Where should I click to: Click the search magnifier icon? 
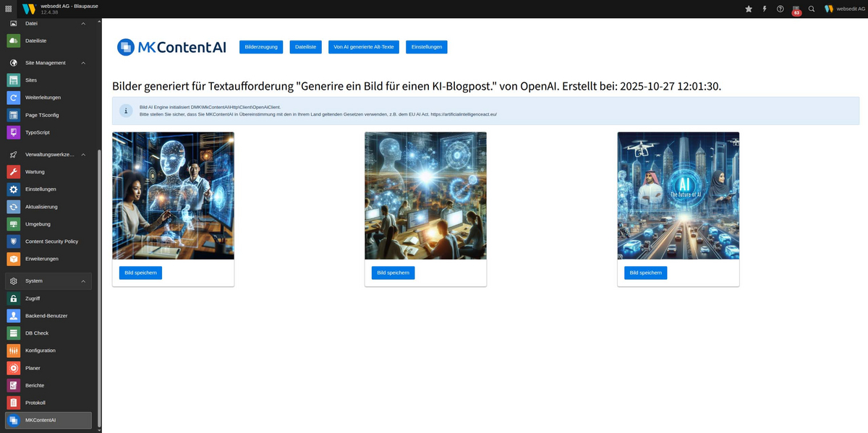(x=812, y=9)
